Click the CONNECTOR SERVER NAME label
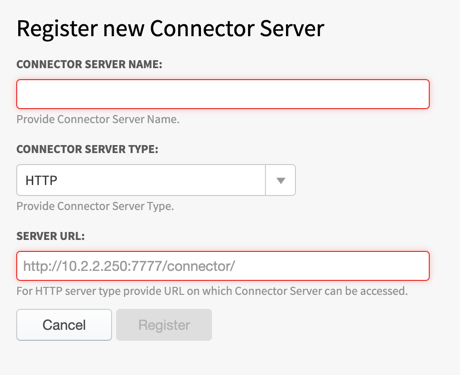460x375 pixels. (89, 64)
